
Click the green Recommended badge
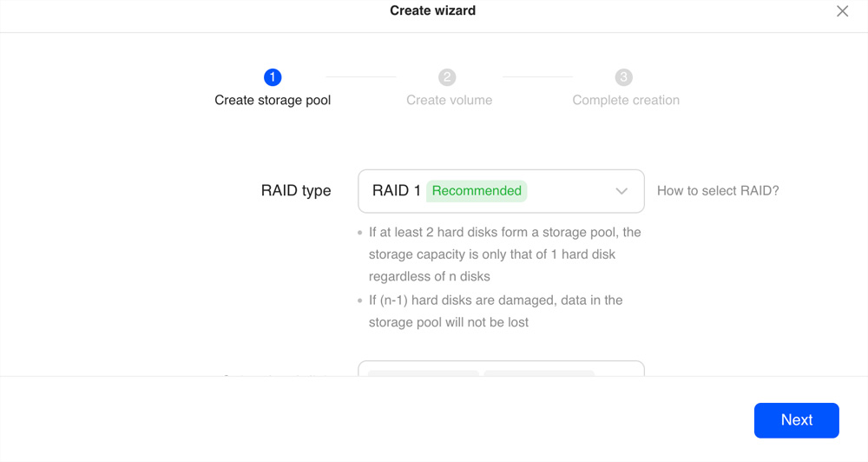(477, 191)
